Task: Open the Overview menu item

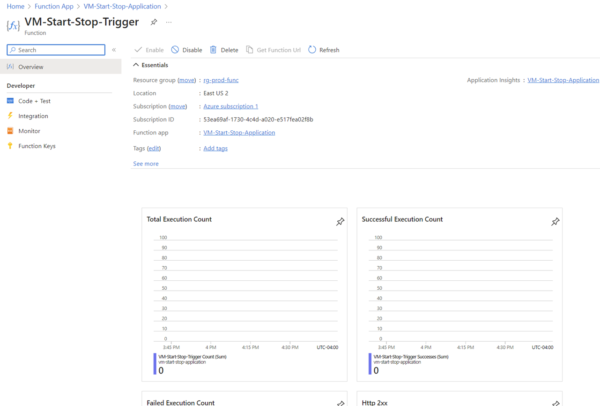Action: click(x=60, y=67)
